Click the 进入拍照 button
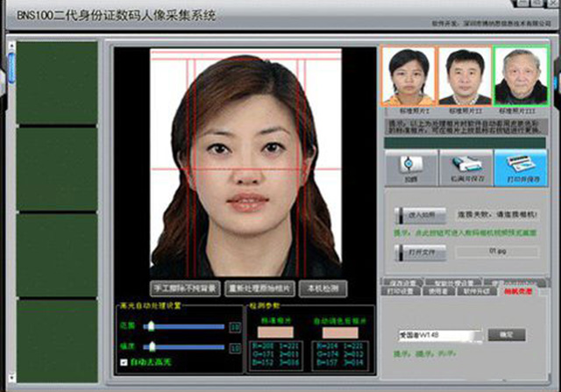561x392 pixels. [420, 214]
